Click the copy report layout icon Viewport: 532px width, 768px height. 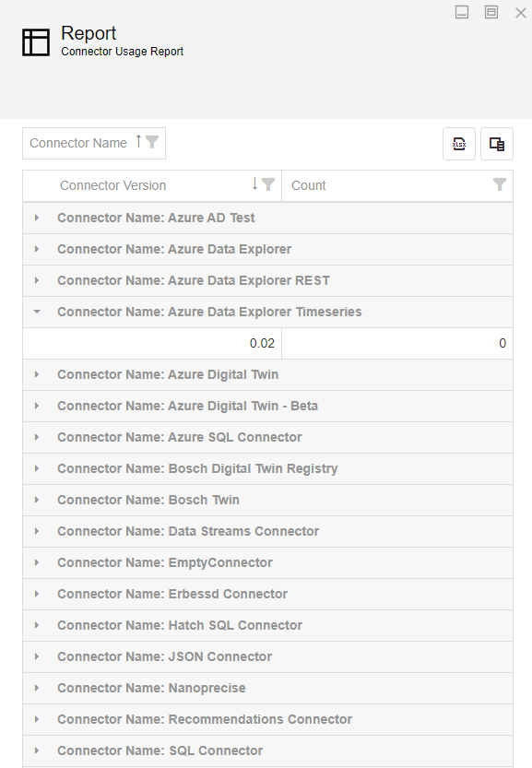coord(497,144)
